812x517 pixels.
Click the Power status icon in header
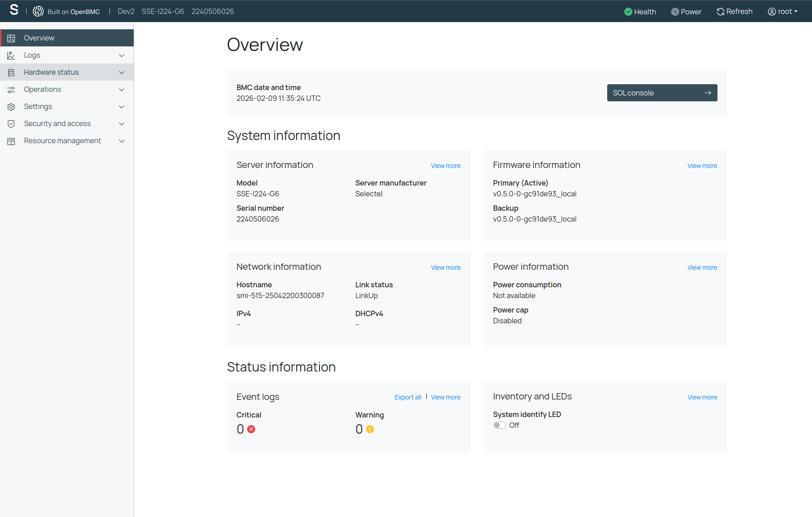pos(675,12)
